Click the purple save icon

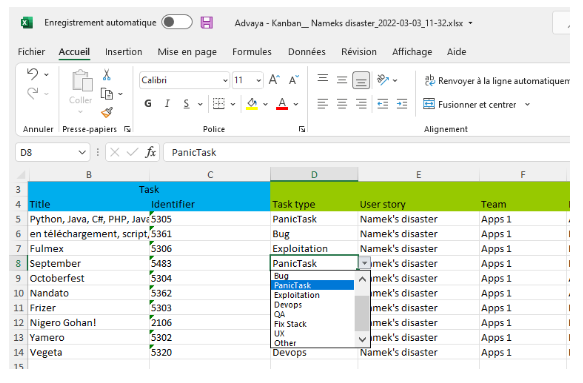point(207,23)
